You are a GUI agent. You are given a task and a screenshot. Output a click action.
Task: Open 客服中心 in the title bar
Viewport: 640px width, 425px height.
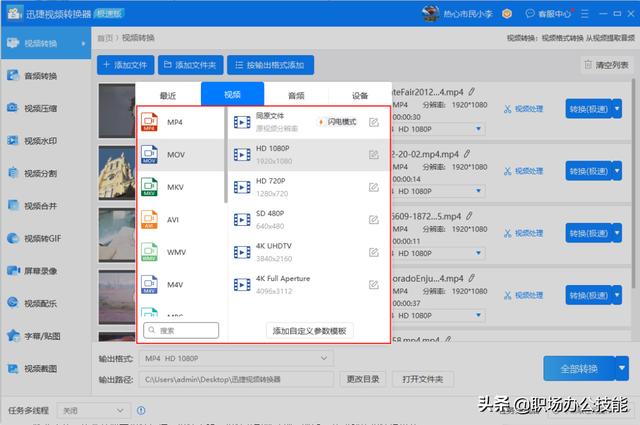click(x=549, y=14)
